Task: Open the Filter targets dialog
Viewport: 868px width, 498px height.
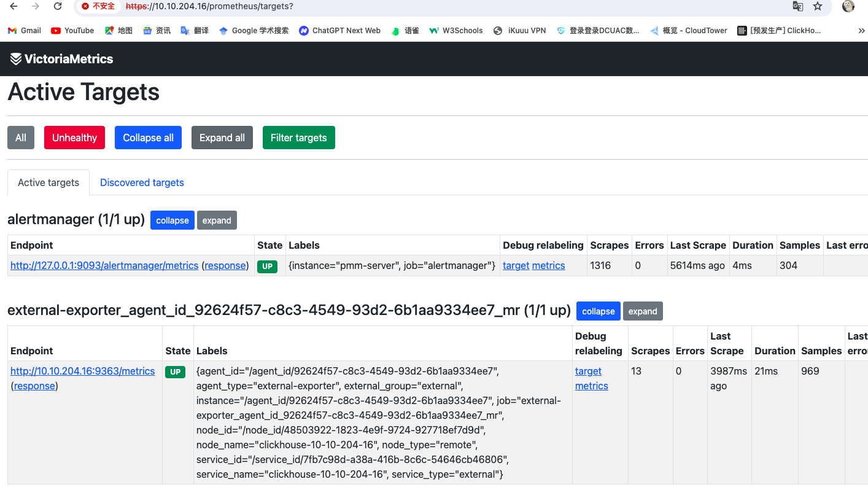Action: click(x=299, y=138)
